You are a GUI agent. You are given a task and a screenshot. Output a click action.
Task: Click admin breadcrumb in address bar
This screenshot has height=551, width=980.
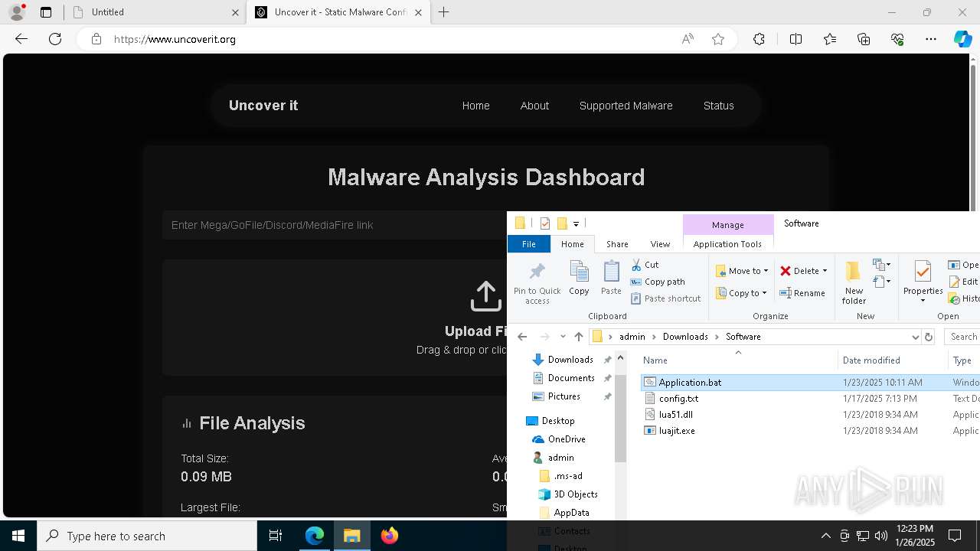[632, 337]
